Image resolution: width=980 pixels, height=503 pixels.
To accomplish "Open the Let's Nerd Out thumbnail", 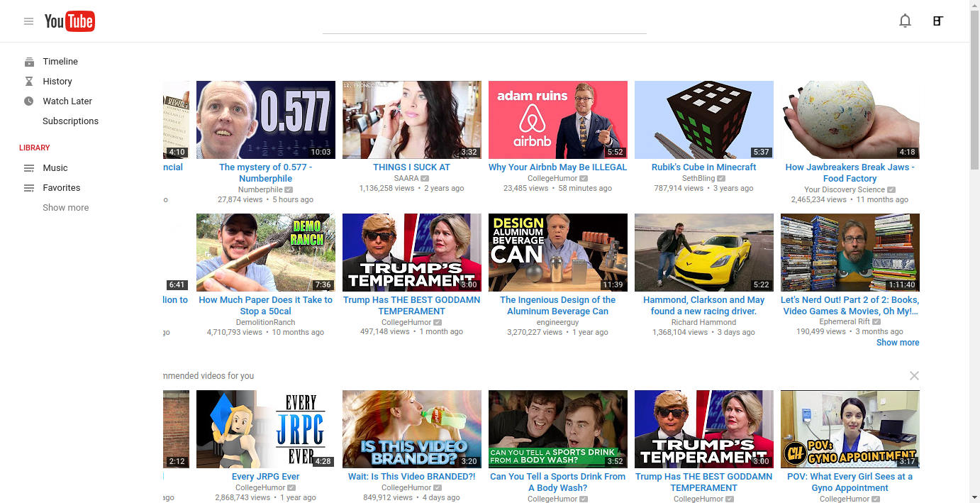I will pos(850,253).
